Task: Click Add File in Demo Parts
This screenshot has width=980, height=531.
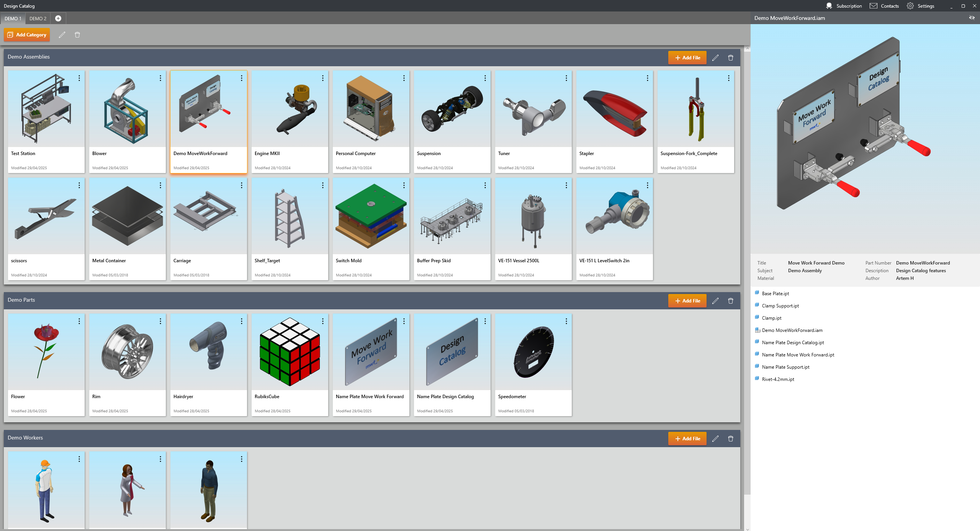Action: point(687,301)
